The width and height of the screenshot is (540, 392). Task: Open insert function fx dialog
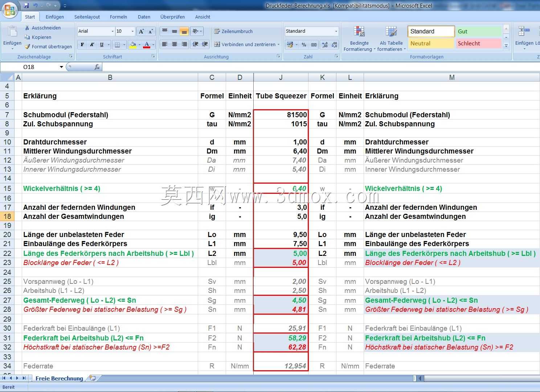pyautogui.click(x=97, y=67)
